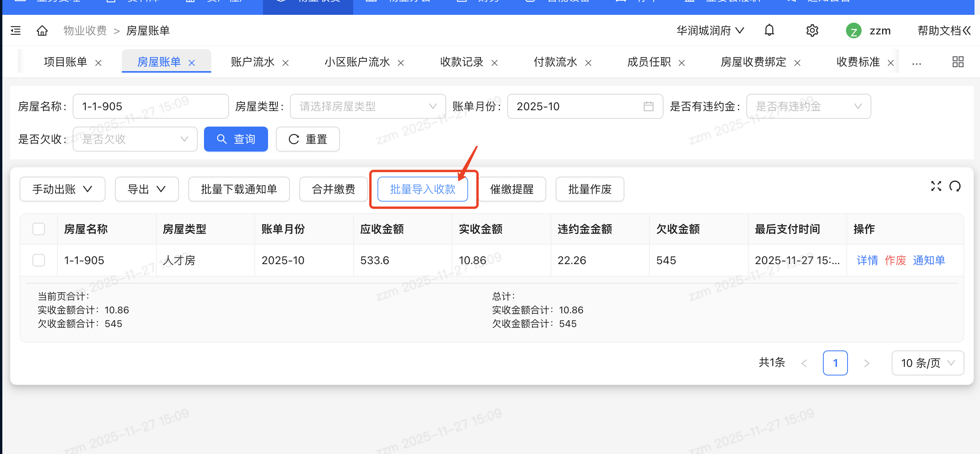Viewport: 980px width, 454px height.
Task: Open the 手动出账 dropdown button
Action: [x=63, y=189]
